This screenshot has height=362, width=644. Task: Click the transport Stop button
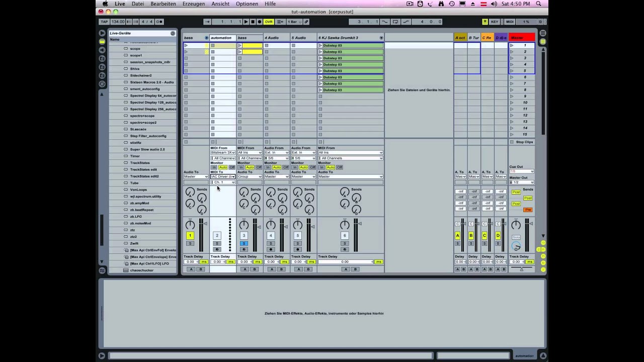point(253,22)
